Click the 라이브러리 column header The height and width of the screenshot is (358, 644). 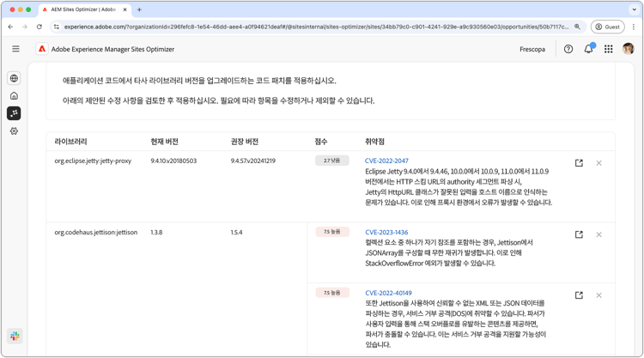pyautogui.click(x=70, y=142)
